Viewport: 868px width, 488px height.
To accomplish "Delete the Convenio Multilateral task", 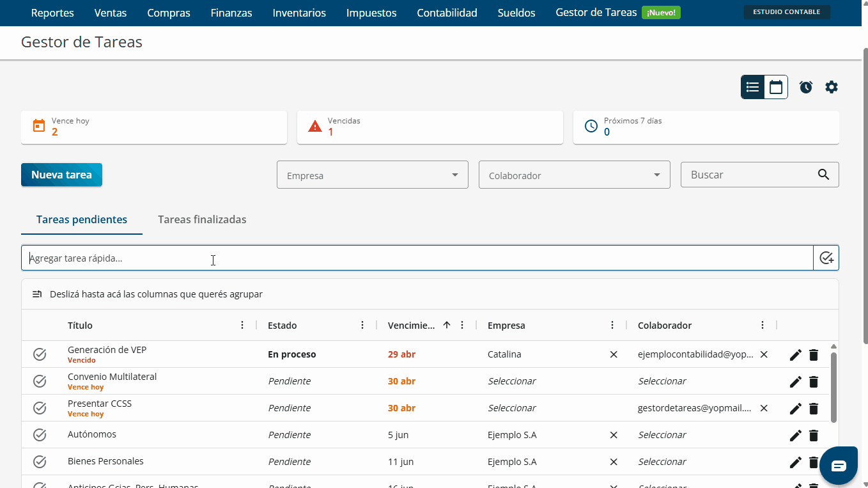I will pos(814,382).
